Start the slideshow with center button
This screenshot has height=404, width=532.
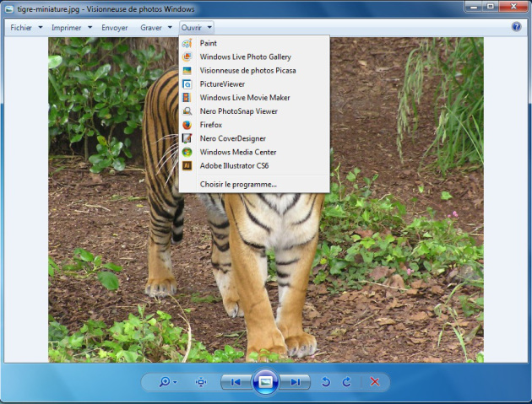coord(265,382)
